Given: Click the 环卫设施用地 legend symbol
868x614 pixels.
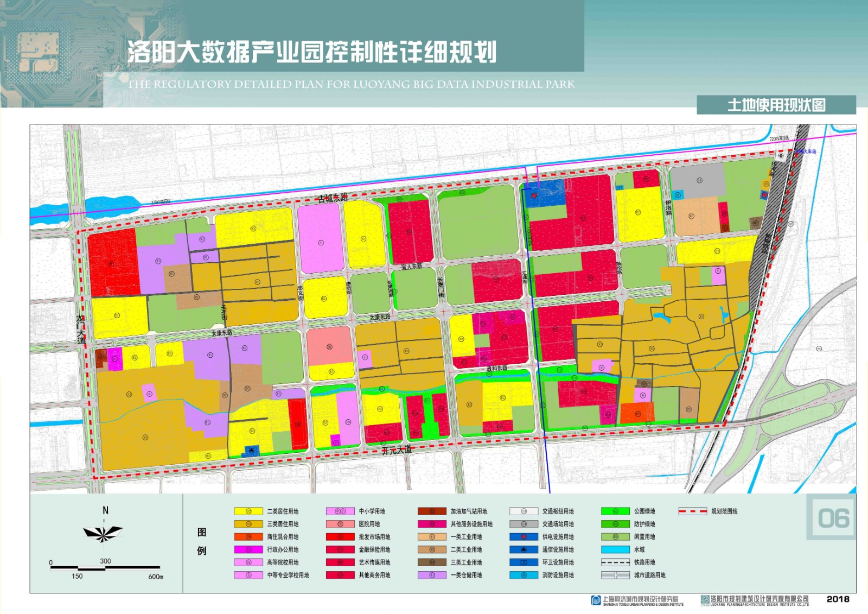Looking at the screenshot, I should [x=524, y=562].
